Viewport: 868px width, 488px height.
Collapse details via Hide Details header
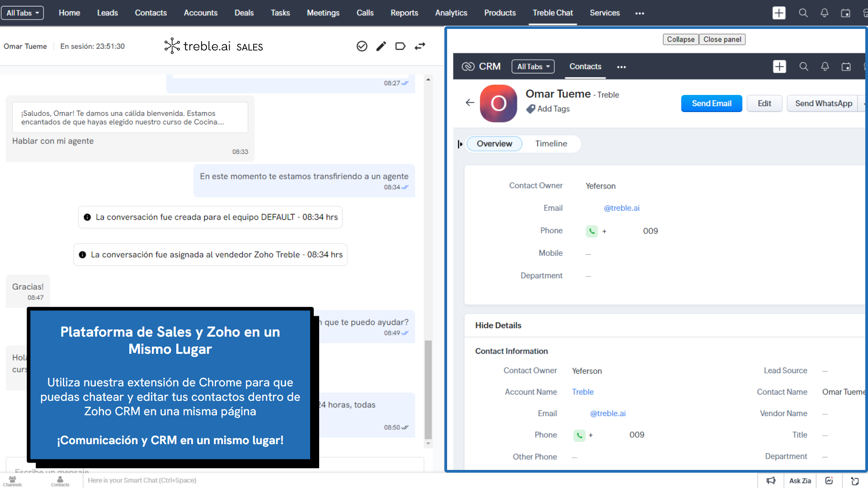(x=498, y=325)
